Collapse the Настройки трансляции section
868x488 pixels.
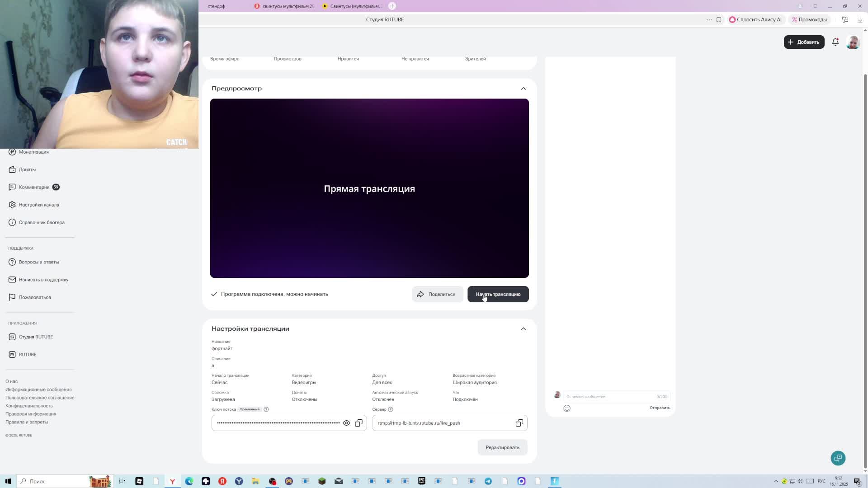[x=523, y=329]
